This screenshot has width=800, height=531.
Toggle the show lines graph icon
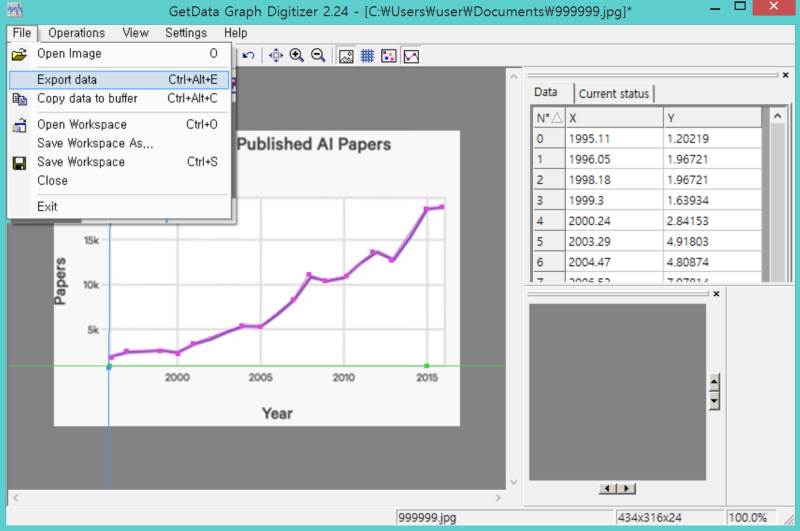point(411,56)
